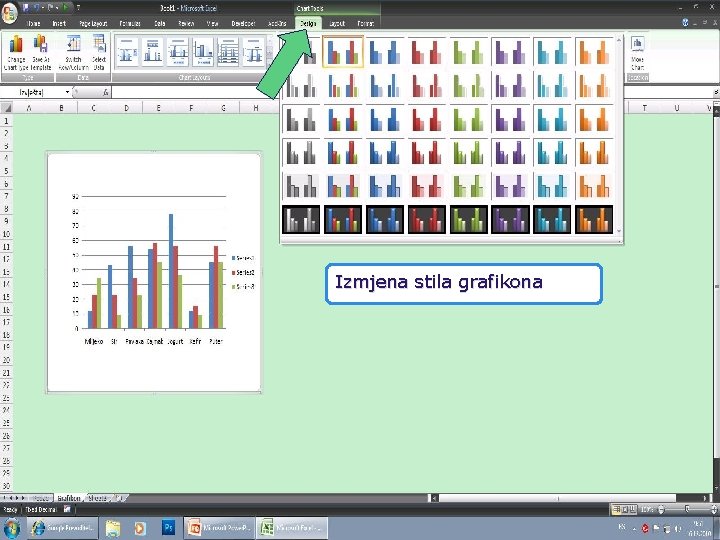Open the Windows Start button
720x540 pixels.
point(11,528)
